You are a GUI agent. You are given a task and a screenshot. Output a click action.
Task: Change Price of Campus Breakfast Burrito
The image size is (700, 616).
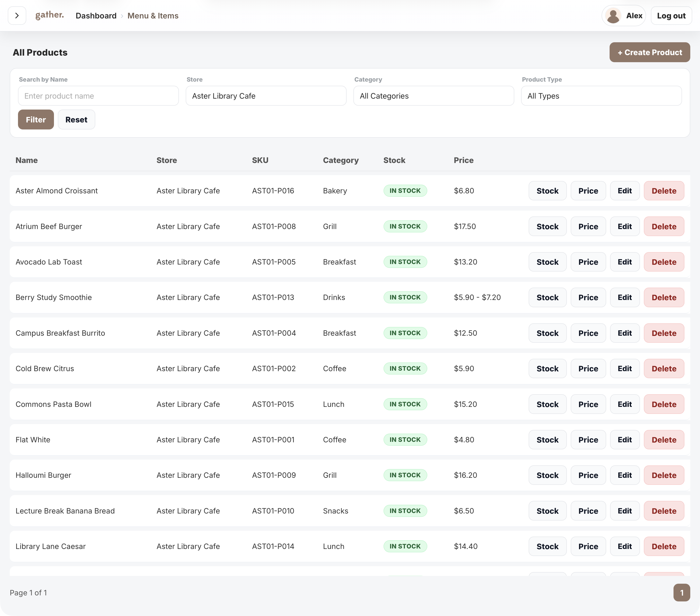click(588, 333)
